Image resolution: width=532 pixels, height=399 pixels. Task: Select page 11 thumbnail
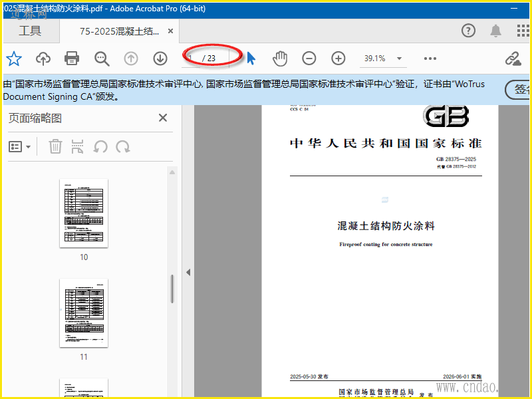(84, 313)
